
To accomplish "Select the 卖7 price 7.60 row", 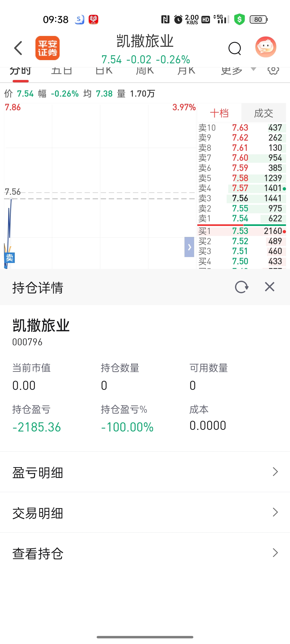I will click(x=242, y=158).
